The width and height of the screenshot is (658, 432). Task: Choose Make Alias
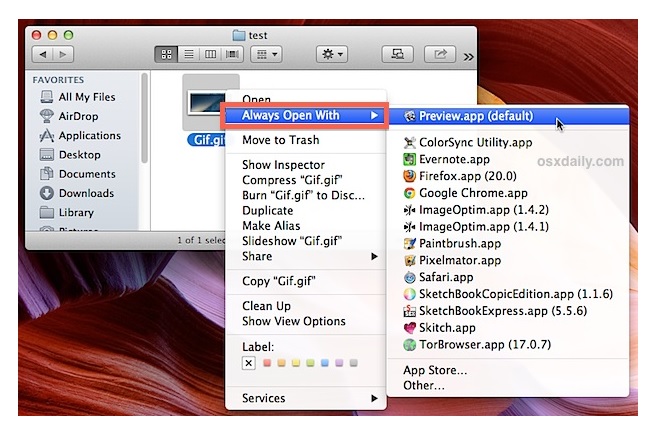click(x=306, y=226)
